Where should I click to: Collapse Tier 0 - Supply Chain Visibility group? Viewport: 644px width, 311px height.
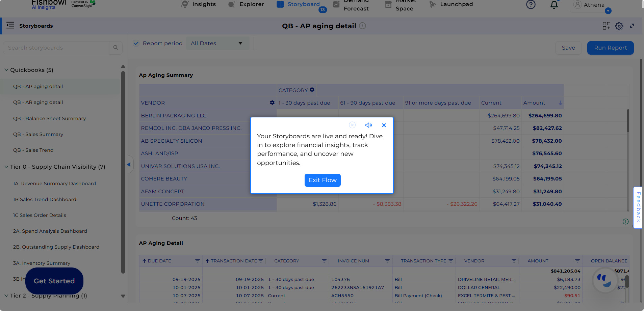6,167
